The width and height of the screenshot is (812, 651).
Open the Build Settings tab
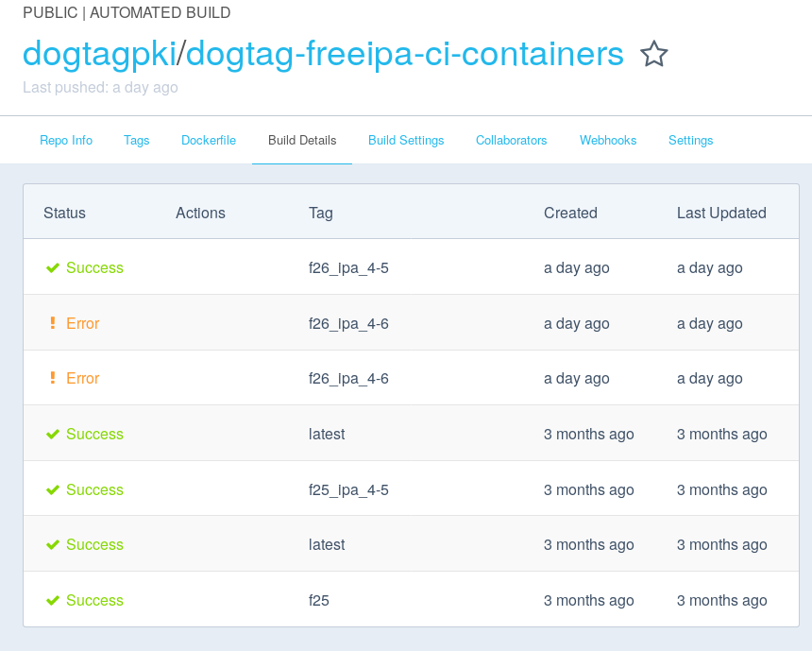(406, 140)
